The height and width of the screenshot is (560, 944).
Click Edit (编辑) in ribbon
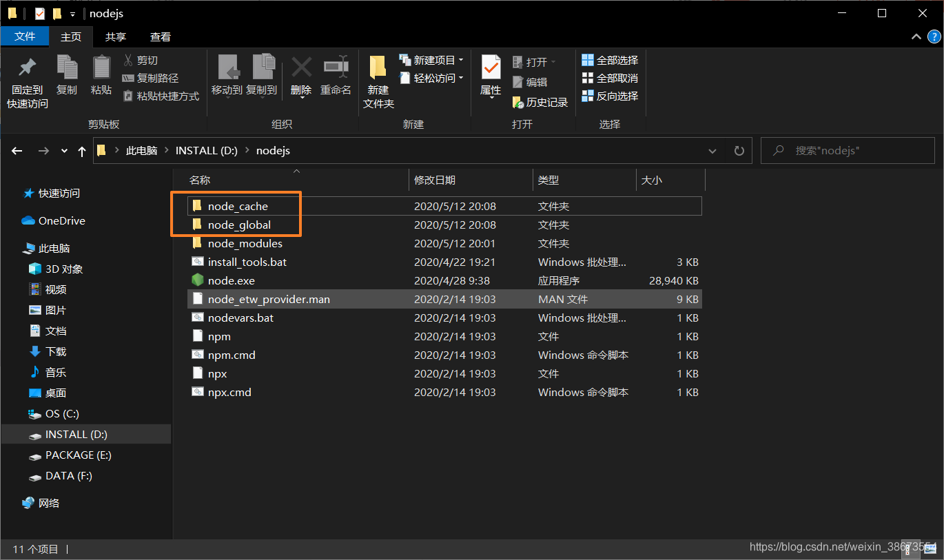[530, 82]
